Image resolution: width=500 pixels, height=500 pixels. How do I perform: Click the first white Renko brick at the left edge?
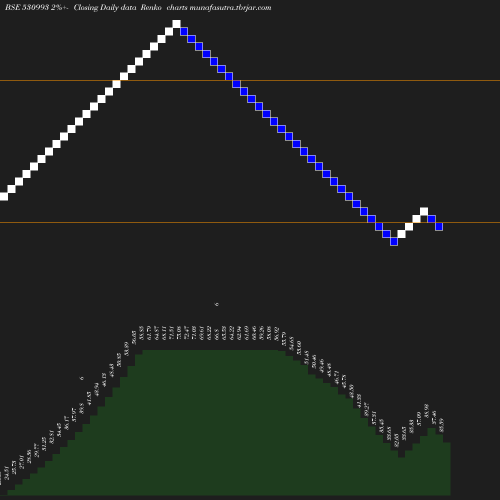click(x=4, y=197)
